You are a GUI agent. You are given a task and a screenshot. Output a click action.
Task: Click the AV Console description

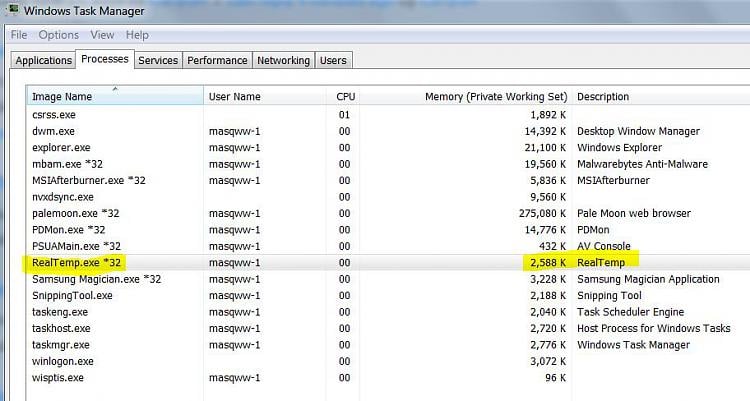click(604, 246)
